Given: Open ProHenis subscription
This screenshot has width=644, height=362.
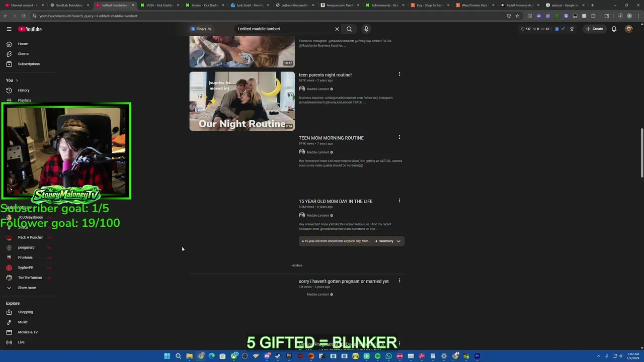Looking at the screenshot, I should 25,257.
